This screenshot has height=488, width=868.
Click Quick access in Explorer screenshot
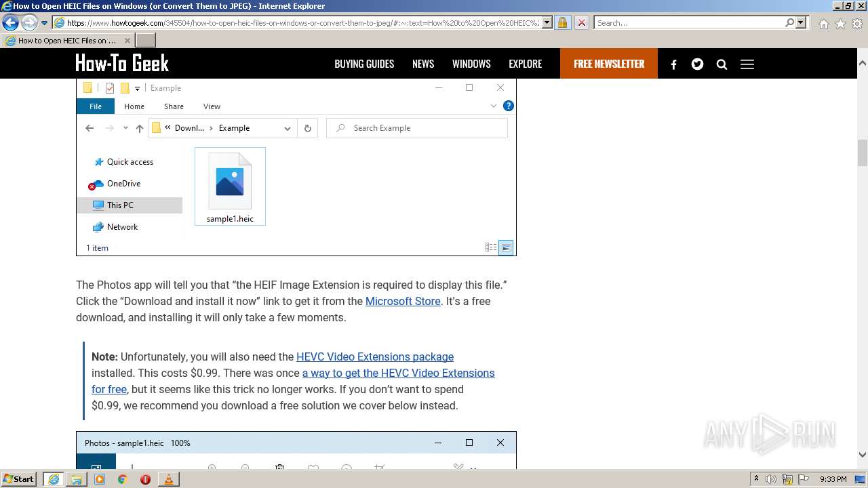click(x=130, y=162)
